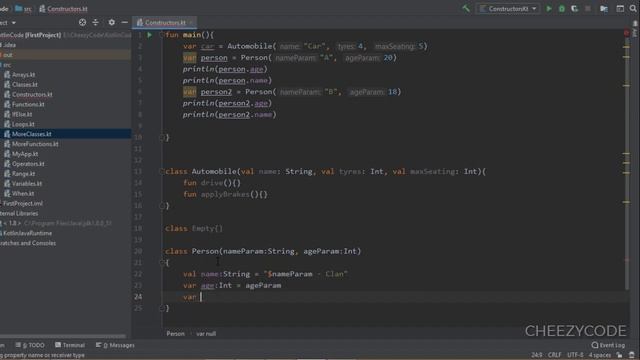The image size is (640, 360).
Task: Click the var null breadcrumb in editor footer
Action: coord(206,334)
